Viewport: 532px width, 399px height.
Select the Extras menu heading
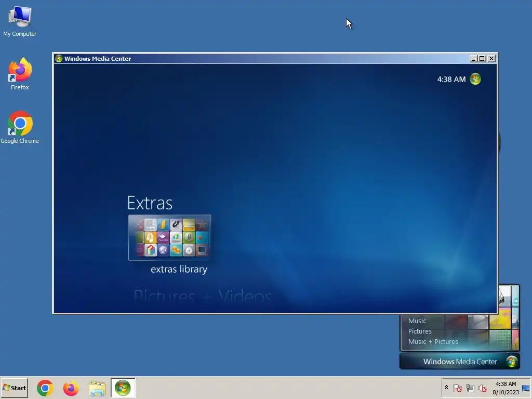pos(150,203)
